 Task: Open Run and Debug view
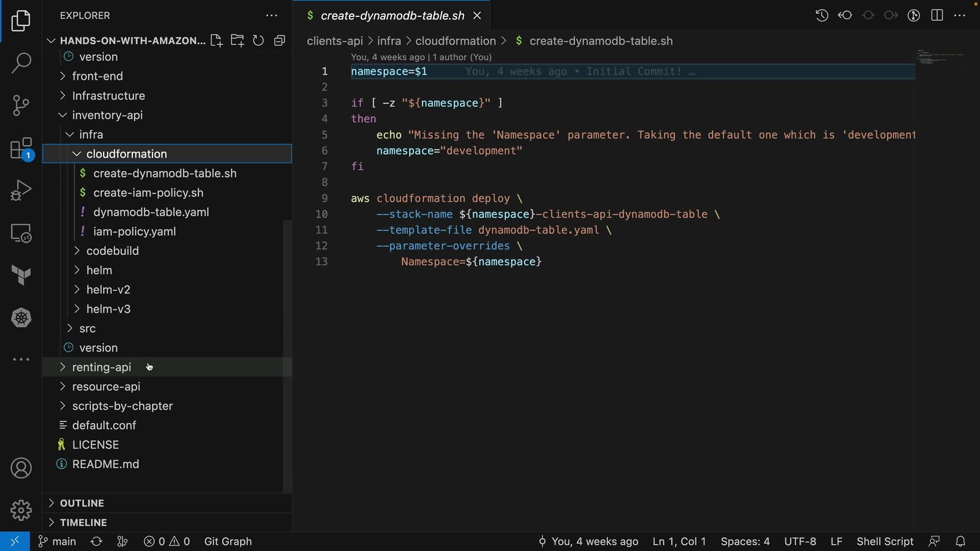click(x=21, y=190)
